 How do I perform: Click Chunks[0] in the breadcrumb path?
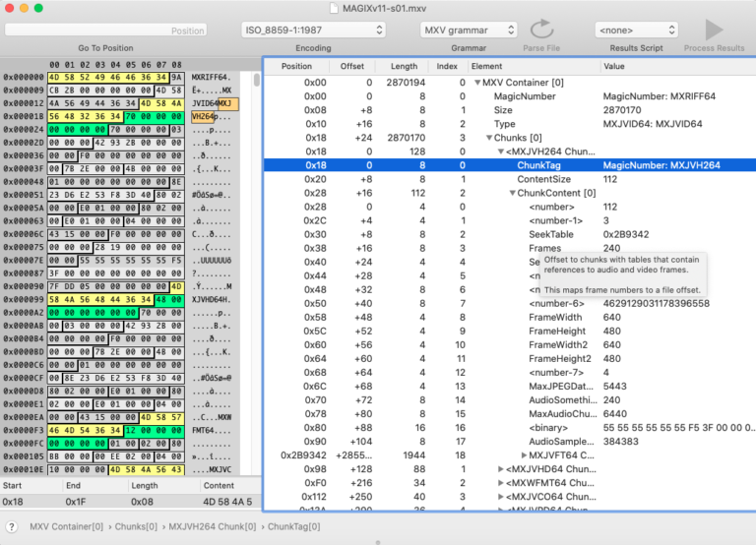[x=136, y=527]
